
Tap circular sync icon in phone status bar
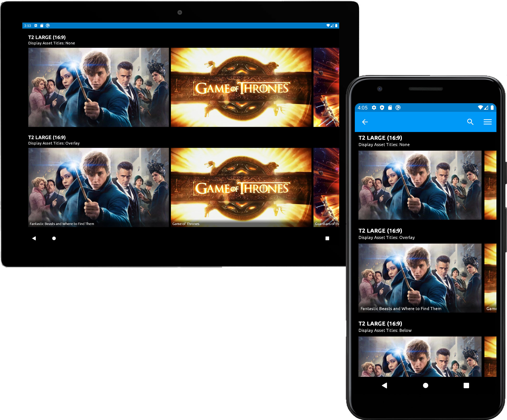[x=398, y=108]
